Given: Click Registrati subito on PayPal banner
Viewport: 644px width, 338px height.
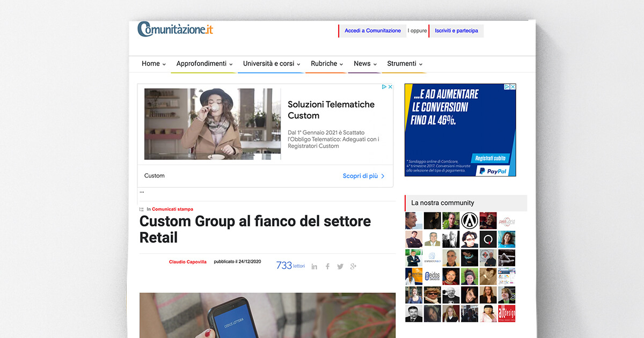Looking at the screenshot, I should [x=490, y=158].
